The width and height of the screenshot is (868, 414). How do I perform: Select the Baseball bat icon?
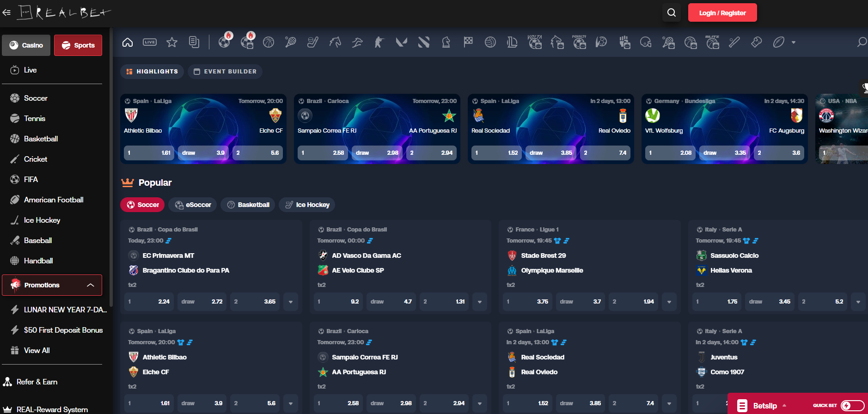(x=734, y=43)
